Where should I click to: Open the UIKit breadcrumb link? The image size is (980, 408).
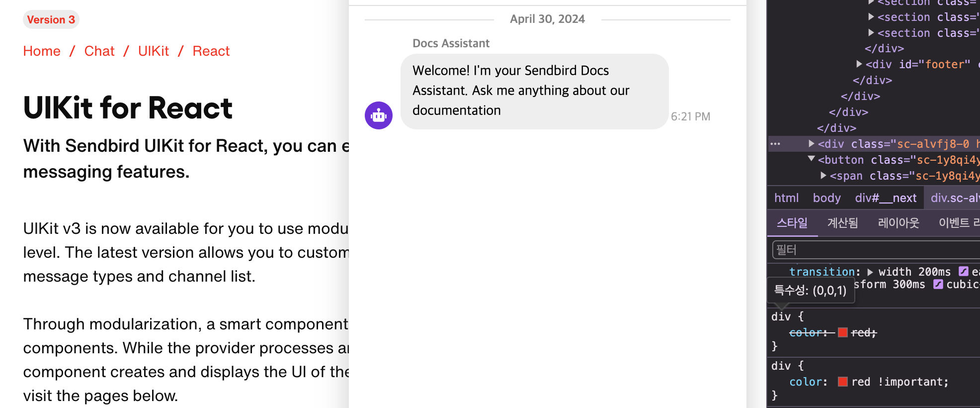pyautogui.click(x=154, y=51)
